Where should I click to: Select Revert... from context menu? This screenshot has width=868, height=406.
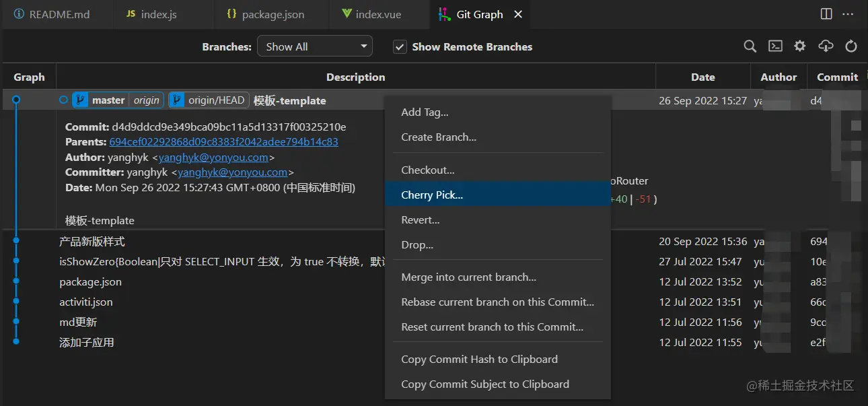(498, 220)
